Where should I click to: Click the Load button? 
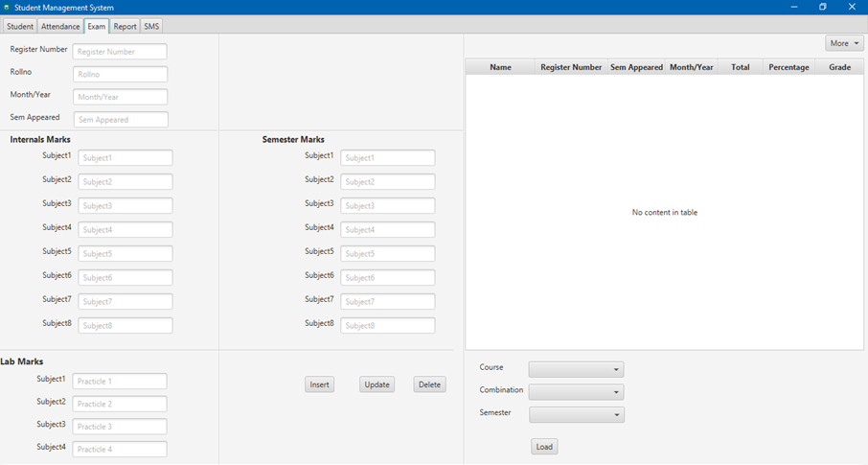[544, 447]
